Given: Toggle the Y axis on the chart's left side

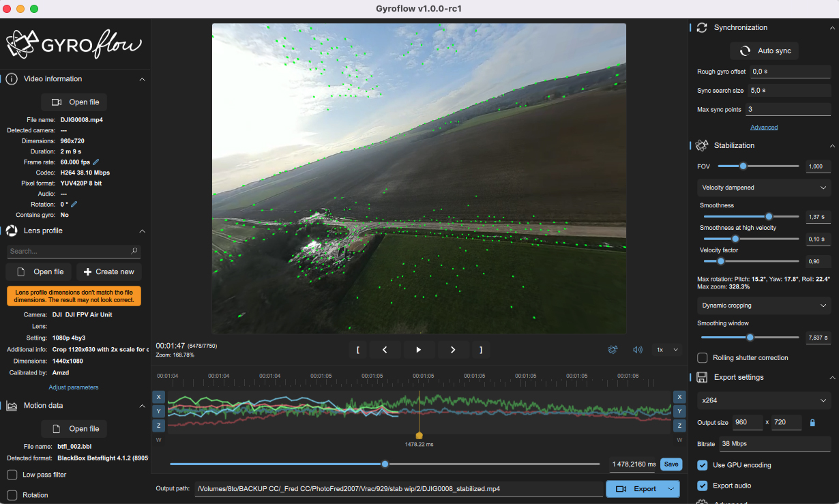Looking at the screenshot, I should [x=158, y=411].
